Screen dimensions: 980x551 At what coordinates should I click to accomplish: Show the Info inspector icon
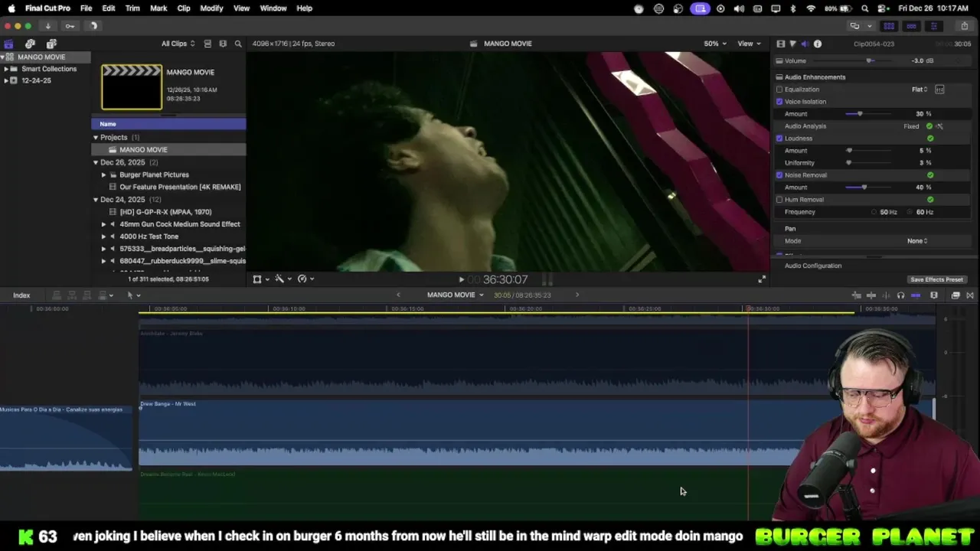(818, 44)
